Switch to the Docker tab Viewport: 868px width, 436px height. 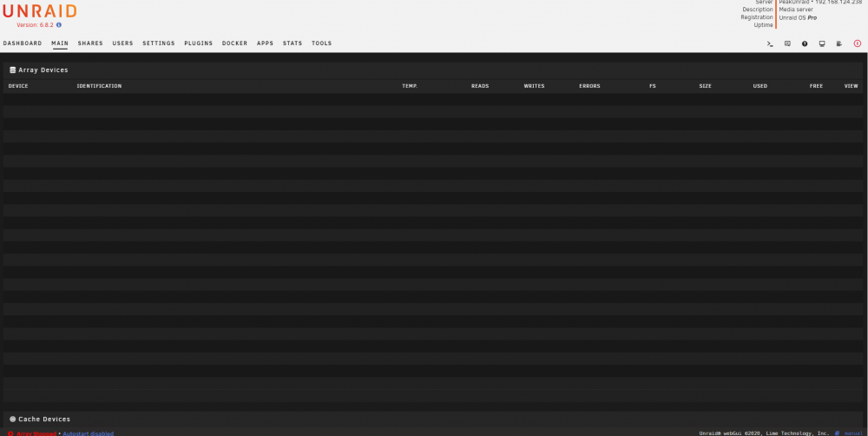[x=234, y=43]
